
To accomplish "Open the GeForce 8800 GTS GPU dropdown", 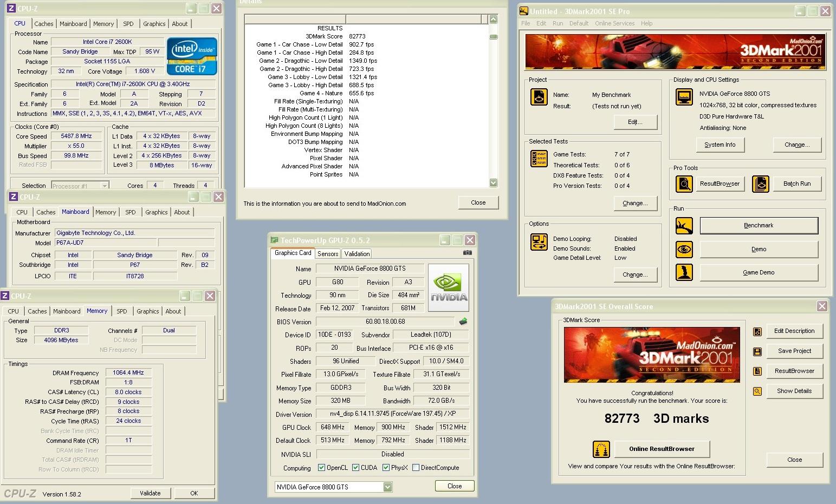I will [x=387, y=487].
